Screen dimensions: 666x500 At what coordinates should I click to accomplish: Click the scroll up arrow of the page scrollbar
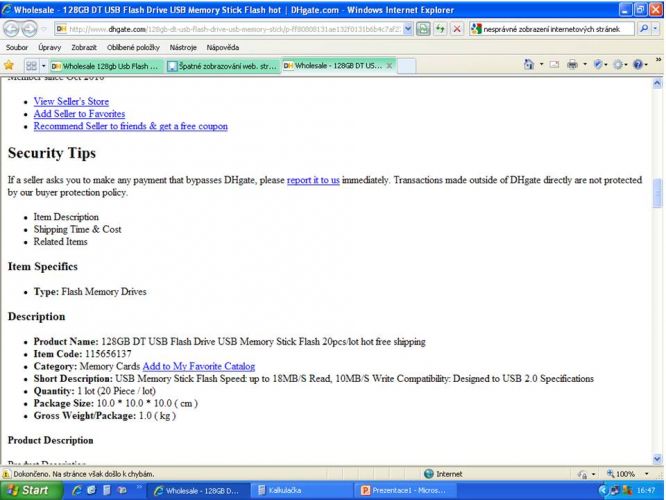click(657, 83)
